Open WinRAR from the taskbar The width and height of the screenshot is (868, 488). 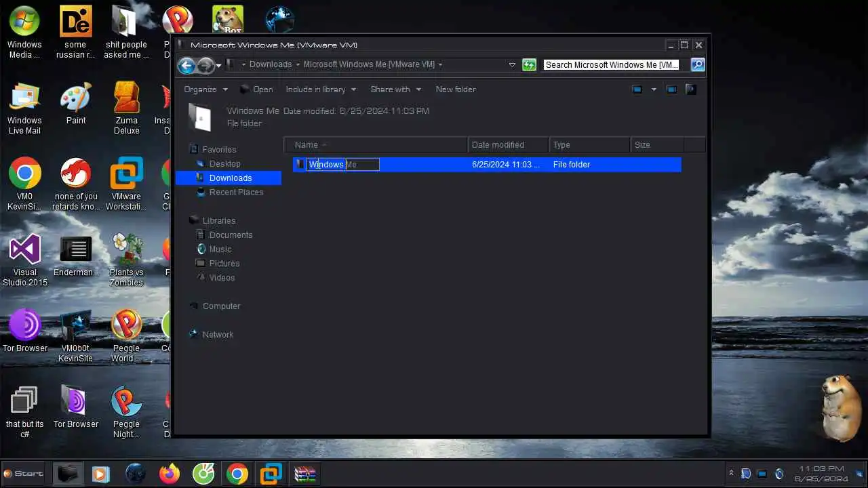305,474
